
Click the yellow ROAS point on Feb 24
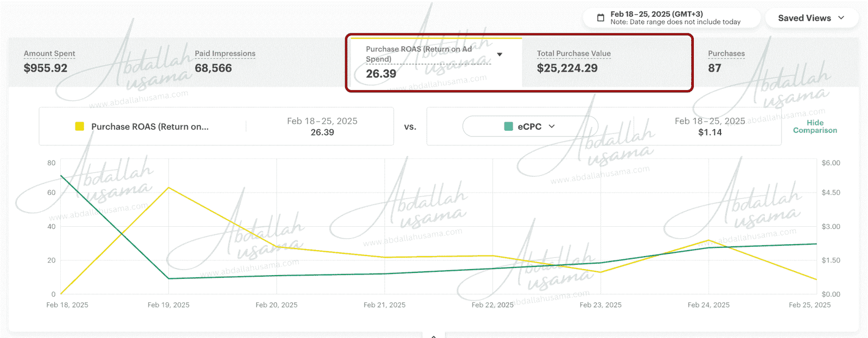click(x=709, y=240)
